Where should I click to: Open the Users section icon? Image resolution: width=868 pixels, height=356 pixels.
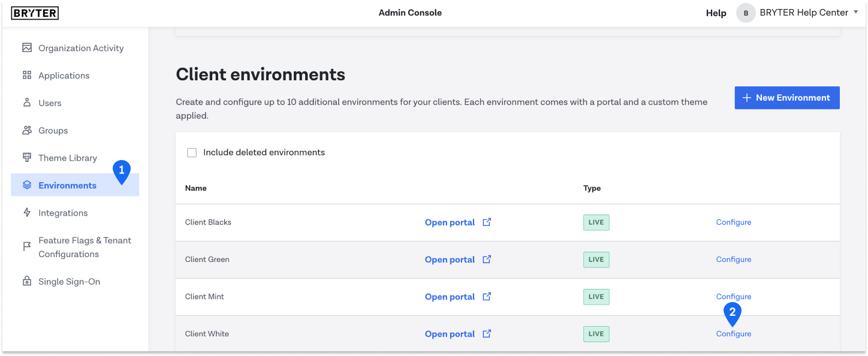point(26,102)
